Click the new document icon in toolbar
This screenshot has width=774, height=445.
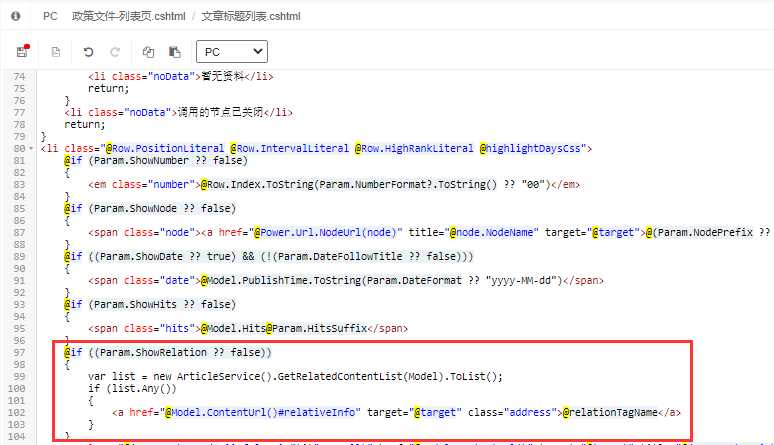(x=56, y=51)
